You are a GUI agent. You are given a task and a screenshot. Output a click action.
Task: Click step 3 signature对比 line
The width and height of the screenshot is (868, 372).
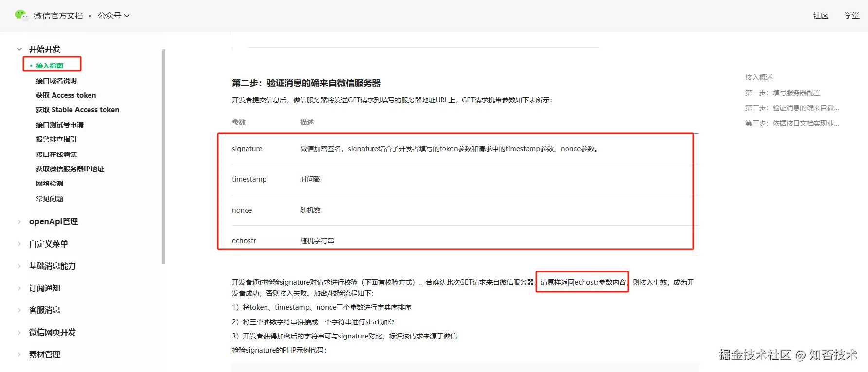[344, 336]
